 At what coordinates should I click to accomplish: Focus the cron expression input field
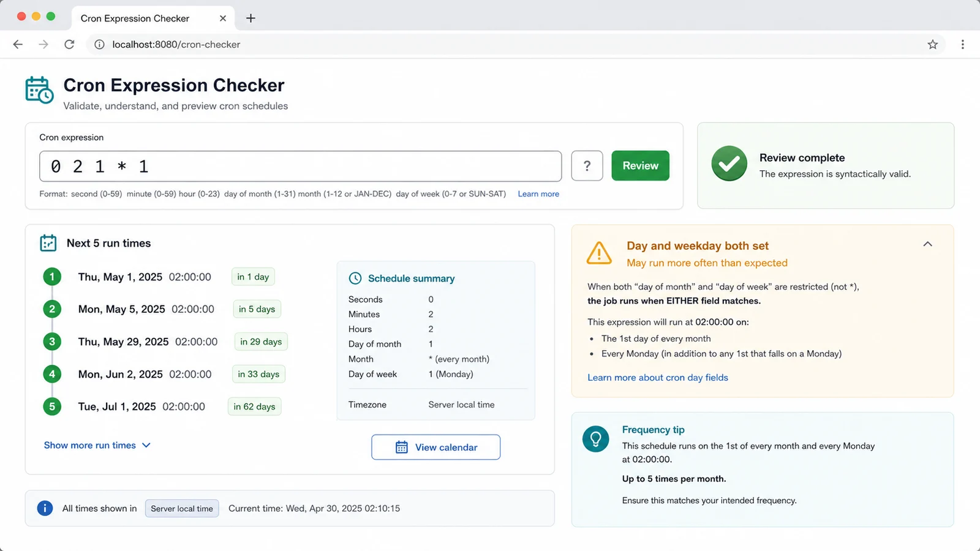click(x=300, y=166)
